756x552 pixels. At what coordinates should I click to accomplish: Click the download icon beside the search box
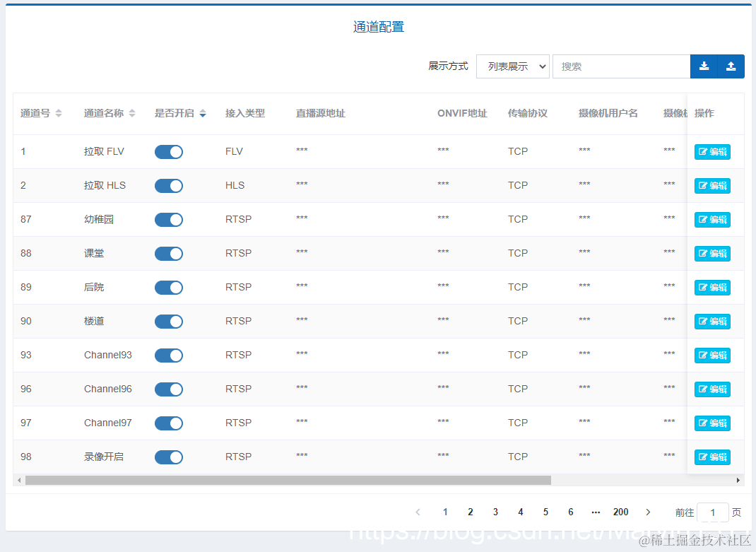[x=703, y=66]
